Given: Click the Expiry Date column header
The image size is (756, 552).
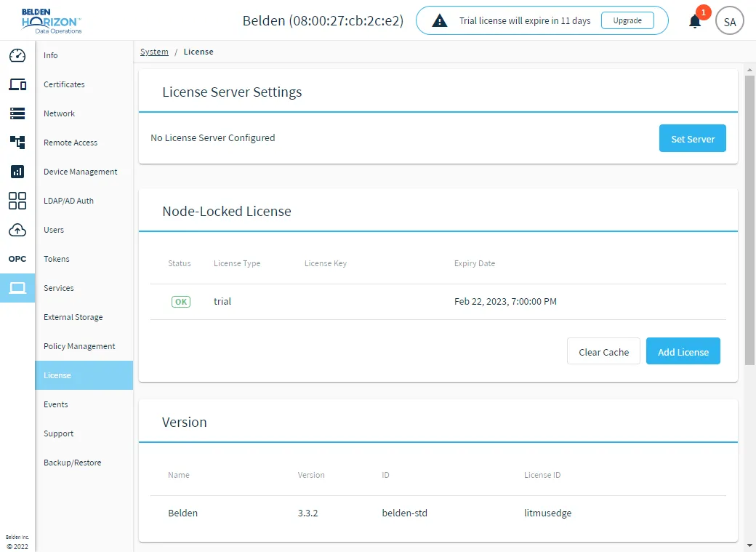Looking at the screenshot, I should [475, 263].
